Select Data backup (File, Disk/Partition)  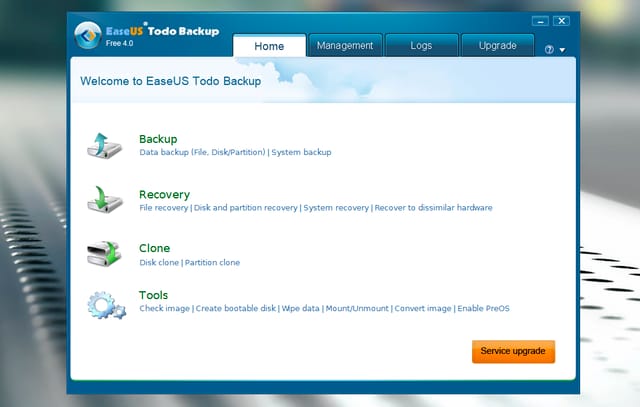[x=202, y=152]
